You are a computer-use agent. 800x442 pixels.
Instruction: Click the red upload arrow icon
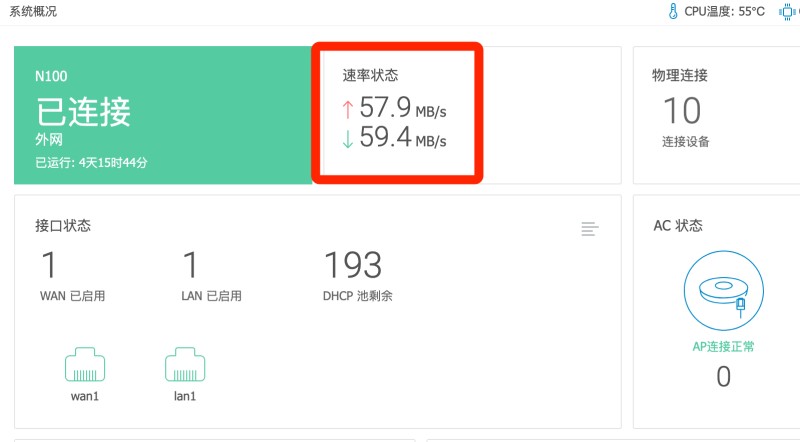click(x=347, y=108)
